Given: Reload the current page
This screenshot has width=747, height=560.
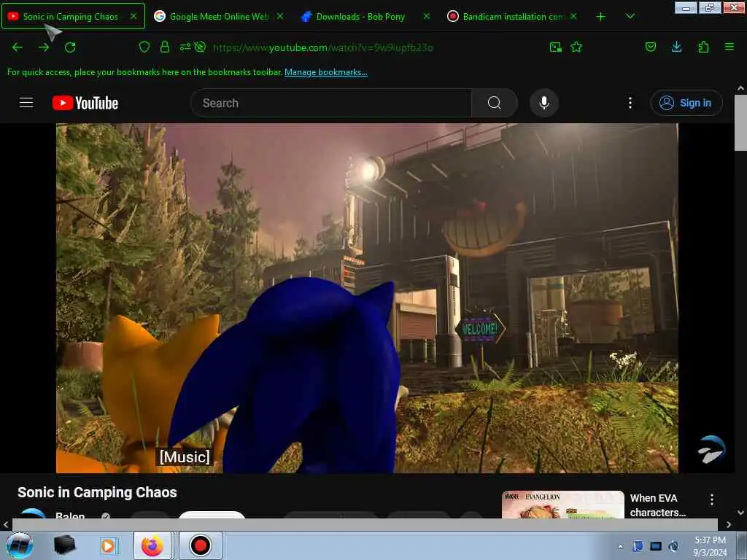Looking at the screenshot, I should (70, 47).
